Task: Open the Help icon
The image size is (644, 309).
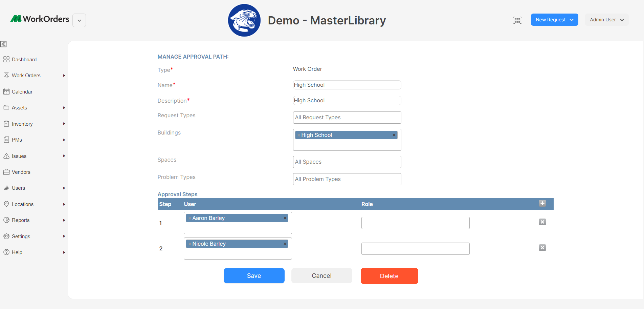Action: click(x=7, y=252)
